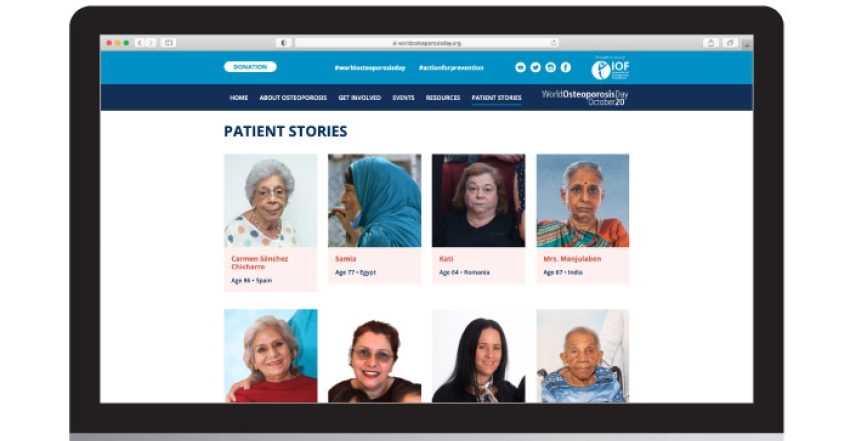The width and height of the screenshot is (850, 441).
Task: Click the DONATION button
Action: 250,67
